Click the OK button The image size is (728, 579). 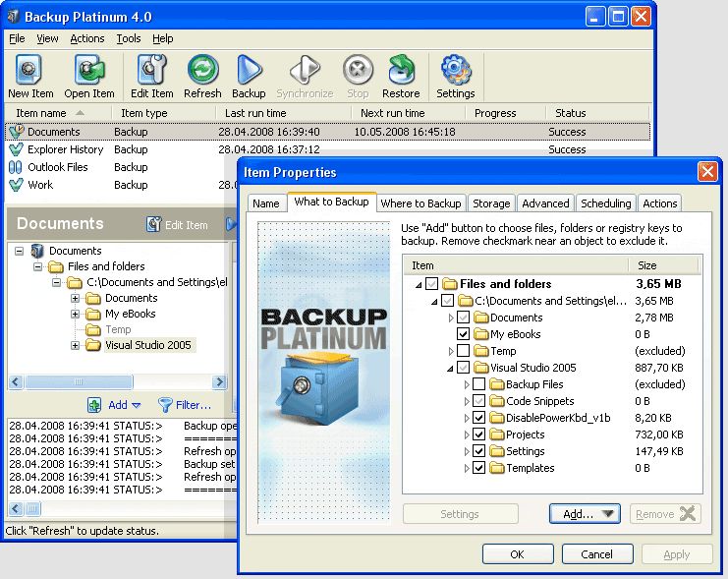(517, 554)
